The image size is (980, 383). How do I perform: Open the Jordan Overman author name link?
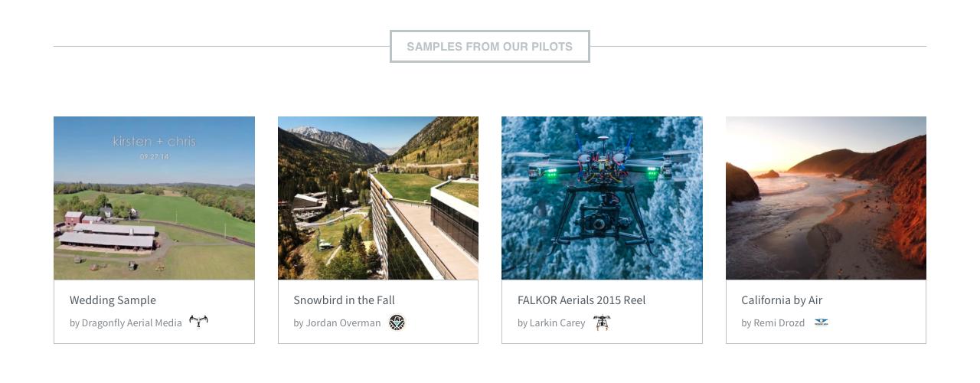pyautogui.click(x=343, y=323)
